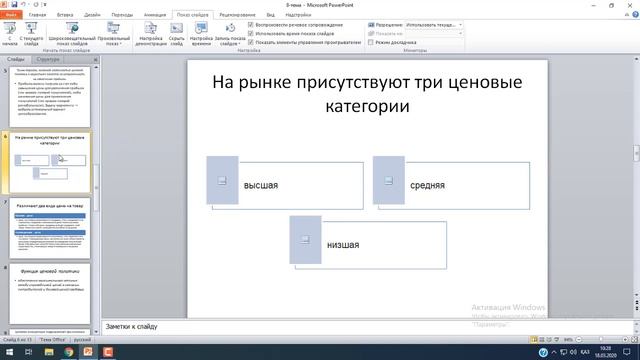Open Record Slide Show (Запись показа) dropdown
The height and width of the screenshot is (360, 640).
point(230,34)
